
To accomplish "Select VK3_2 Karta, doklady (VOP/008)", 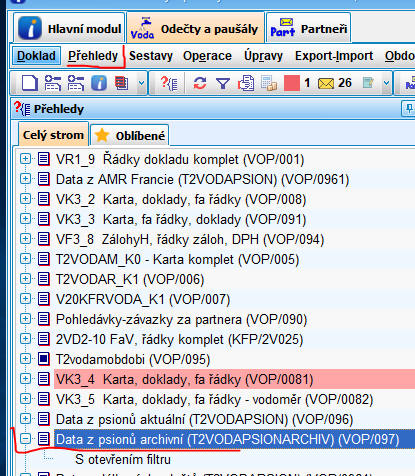I will click(x=181, y=199).
